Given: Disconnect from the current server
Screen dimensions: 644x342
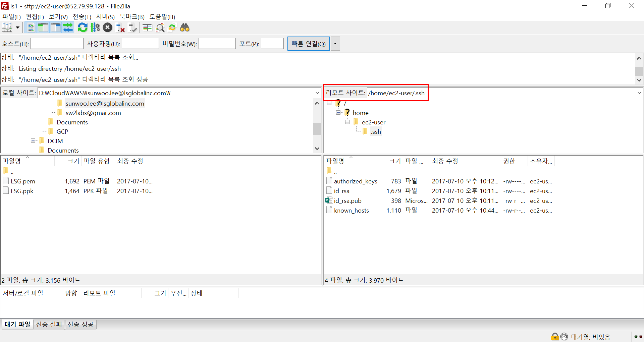Looking at the screenshot, I should [120, 27].
